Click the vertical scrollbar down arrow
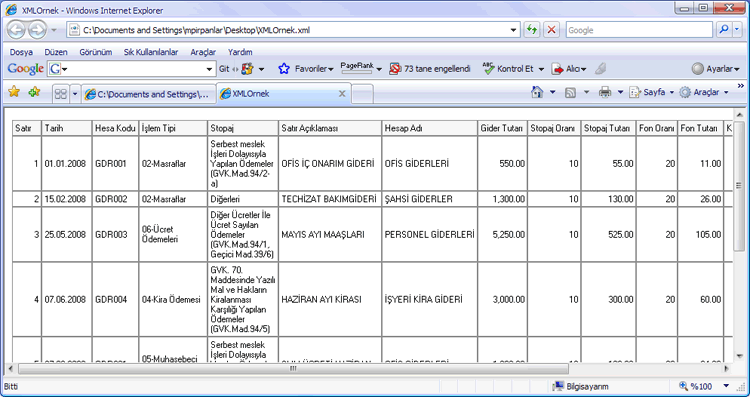The image size is (750, 397). point(739,356)
